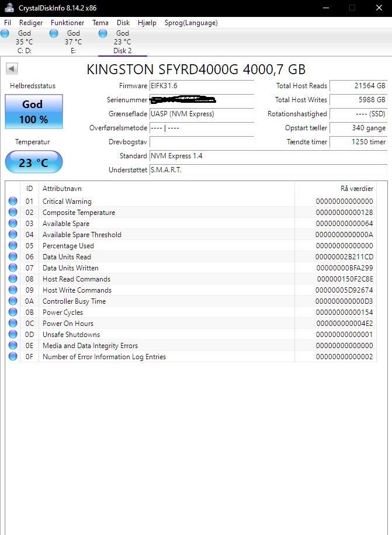392x535 pixels.
Task: Open the Sprog(Language) menu
Action: pos(191,23)
